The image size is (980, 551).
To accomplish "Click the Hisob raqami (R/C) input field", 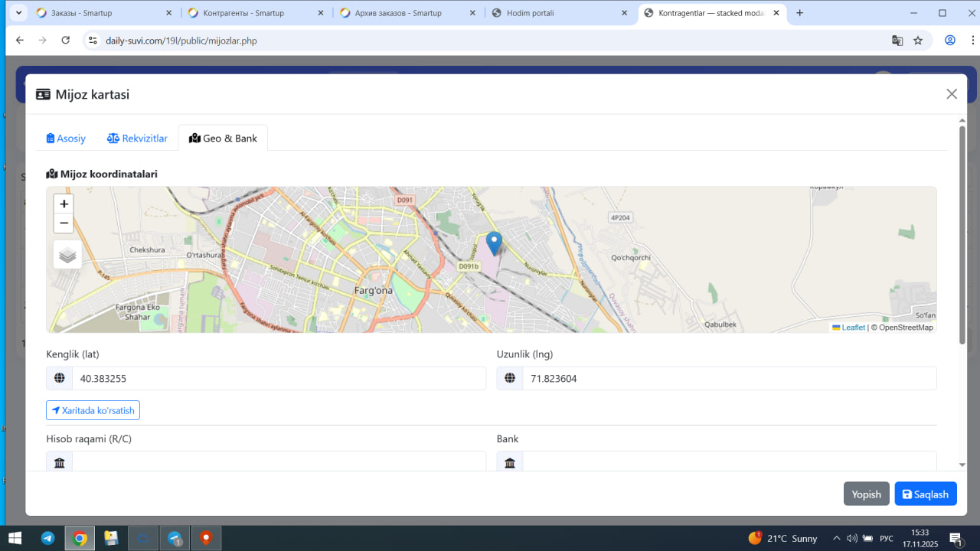I will (x=279, y=461).
